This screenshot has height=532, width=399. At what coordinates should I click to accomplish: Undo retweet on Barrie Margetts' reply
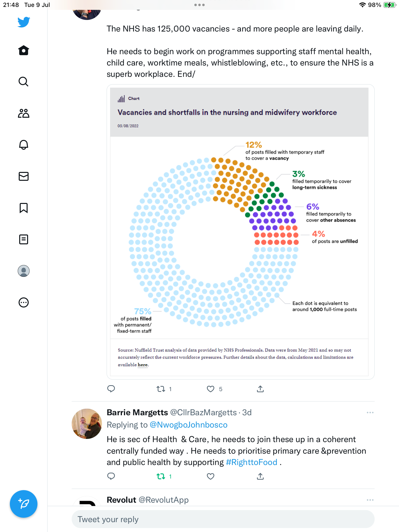tap(161, 477)
